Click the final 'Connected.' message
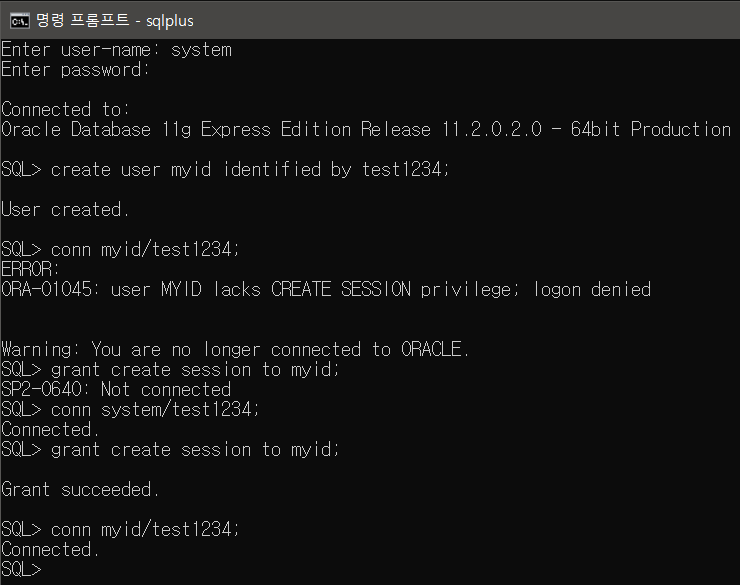This screenshot has height=585, width=740. point(50,550)
